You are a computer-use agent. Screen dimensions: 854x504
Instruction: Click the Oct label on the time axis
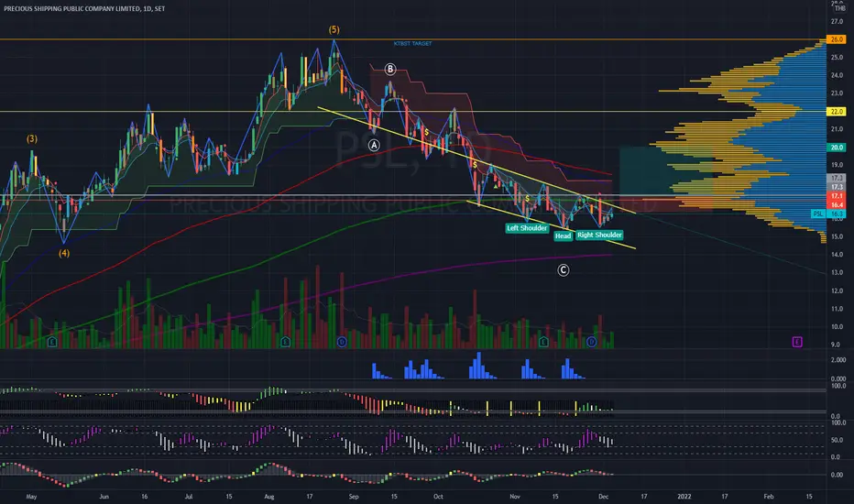pyautogui.click(x=438, y=497)
